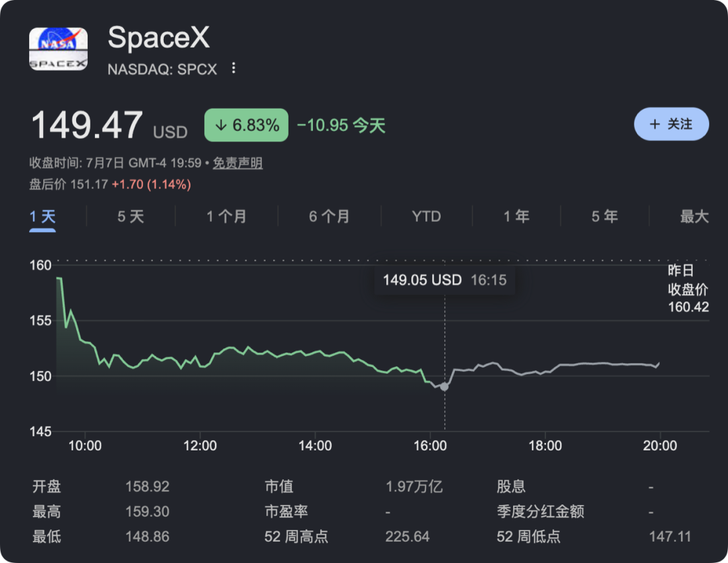This screenshot has width=728, height=563.
Task: Click the 149.05 USD chart tooltip
Action: (444, 280)
